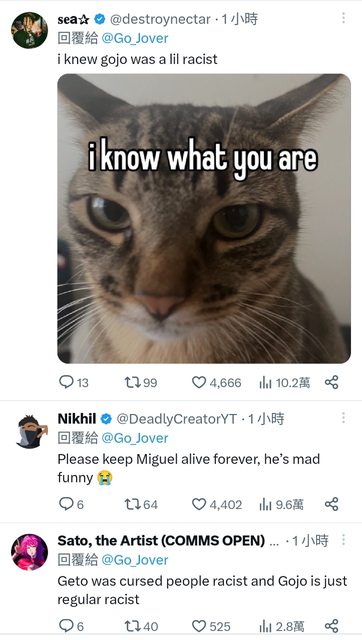Share Nikhil's tweet about Miguel

pyautogui.click(x=331, y=504)
